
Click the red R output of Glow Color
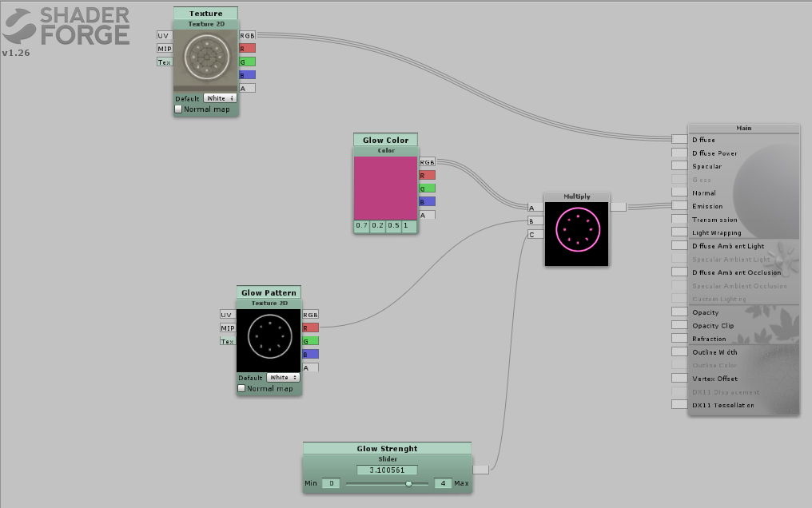point(428,176)
